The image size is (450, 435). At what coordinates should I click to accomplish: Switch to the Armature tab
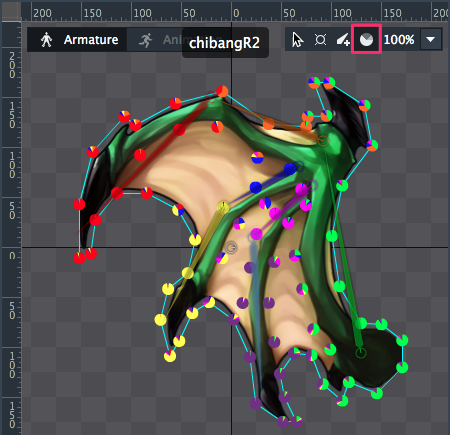(x=77, y=40)
